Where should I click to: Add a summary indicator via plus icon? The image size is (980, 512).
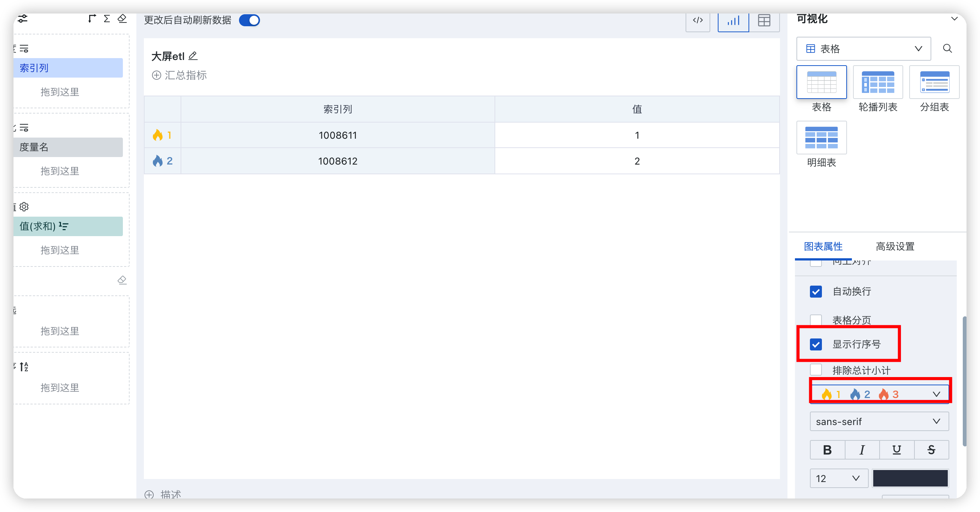coord(156,75)
